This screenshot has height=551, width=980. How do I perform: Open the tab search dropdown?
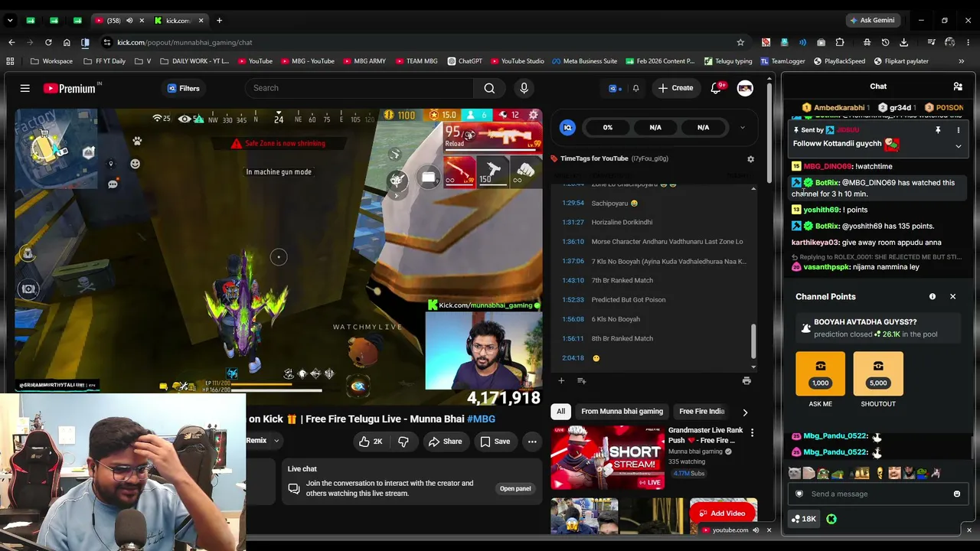10,21
